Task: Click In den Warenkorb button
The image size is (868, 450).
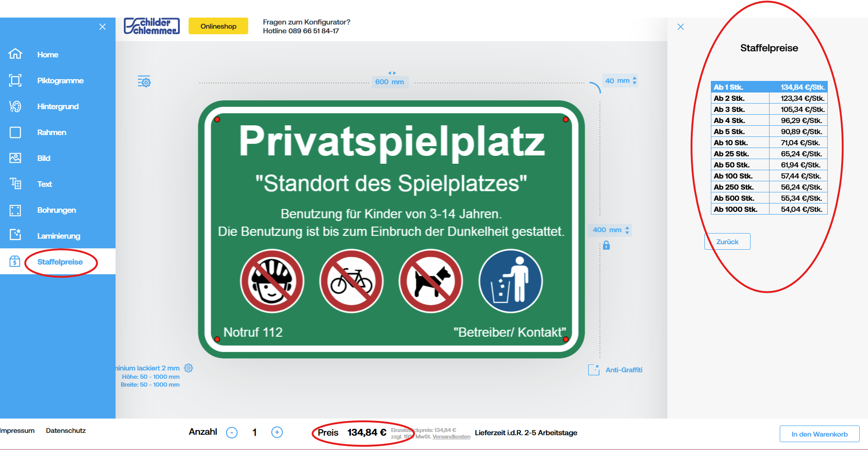Action: pos(819,434)
